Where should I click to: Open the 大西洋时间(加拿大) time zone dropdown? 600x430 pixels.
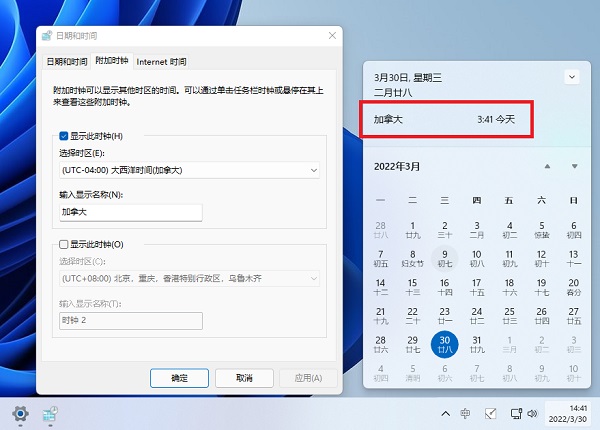point(189,171)
